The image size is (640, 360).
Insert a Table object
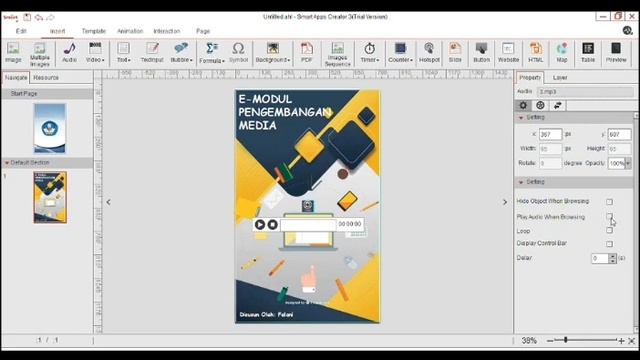(x=588, y=53)
